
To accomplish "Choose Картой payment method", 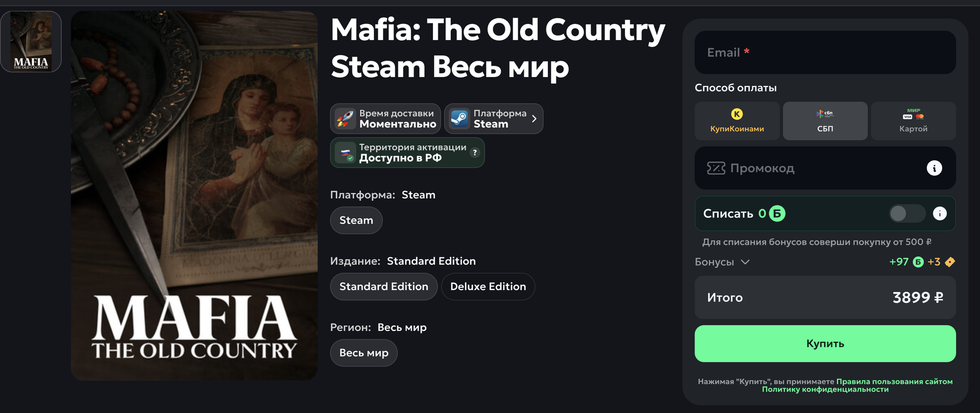I will coord(913,121).
